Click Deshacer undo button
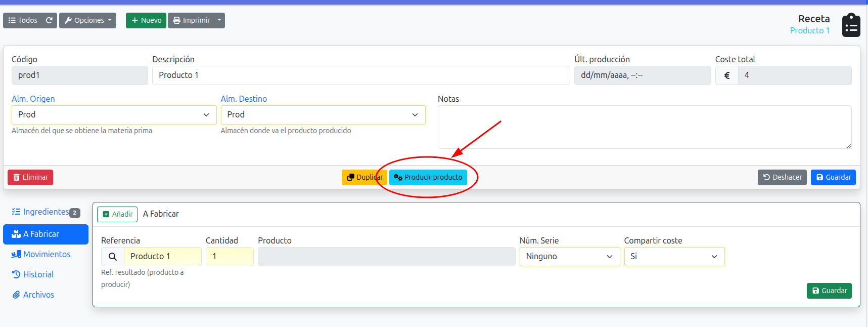Image resolution: width=868 pixels, height=327 pixels. click(x=782, y=177)
